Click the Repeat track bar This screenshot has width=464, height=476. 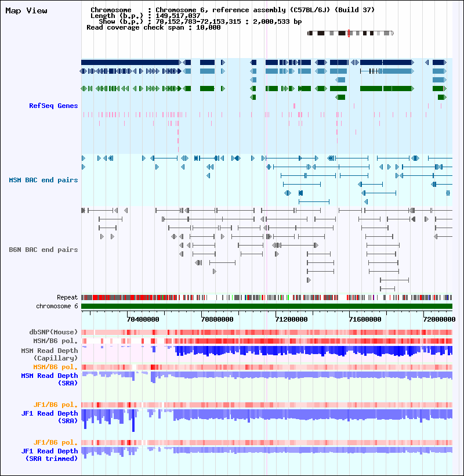[267, 297]
